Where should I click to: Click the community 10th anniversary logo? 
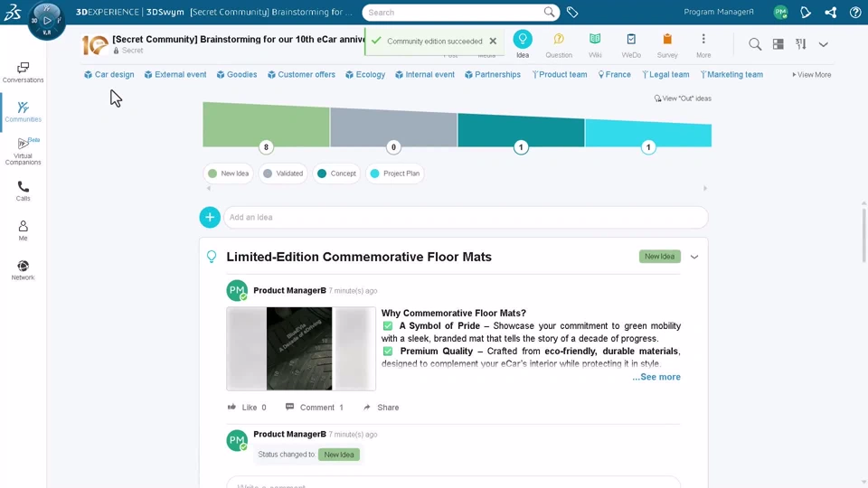pos(95,45)
